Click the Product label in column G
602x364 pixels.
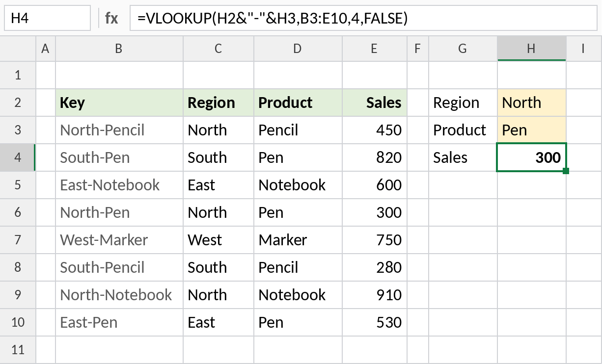coord(463,130)
